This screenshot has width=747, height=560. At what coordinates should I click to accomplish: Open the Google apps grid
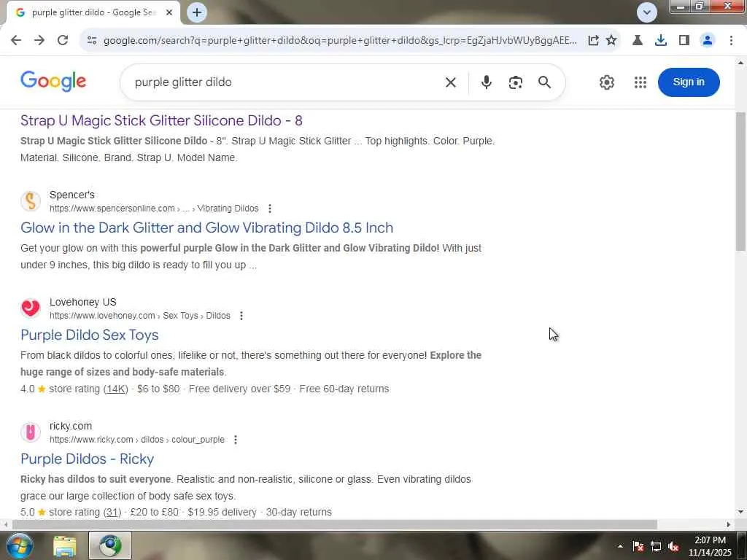(640, 82)
